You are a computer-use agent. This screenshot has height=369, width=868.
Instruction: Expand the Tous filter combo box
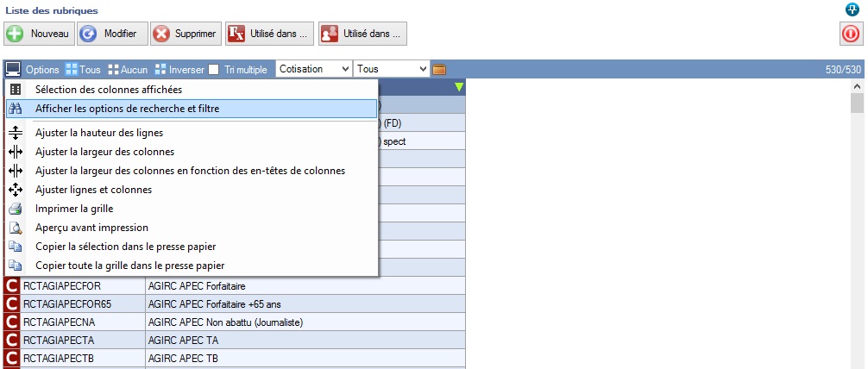coord(392,69)
